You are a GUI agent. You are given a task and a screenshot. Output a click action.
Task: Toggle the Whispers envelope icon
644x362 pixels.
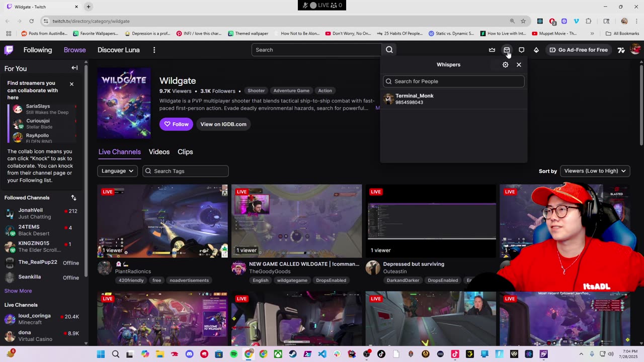[x=507, y=50]
